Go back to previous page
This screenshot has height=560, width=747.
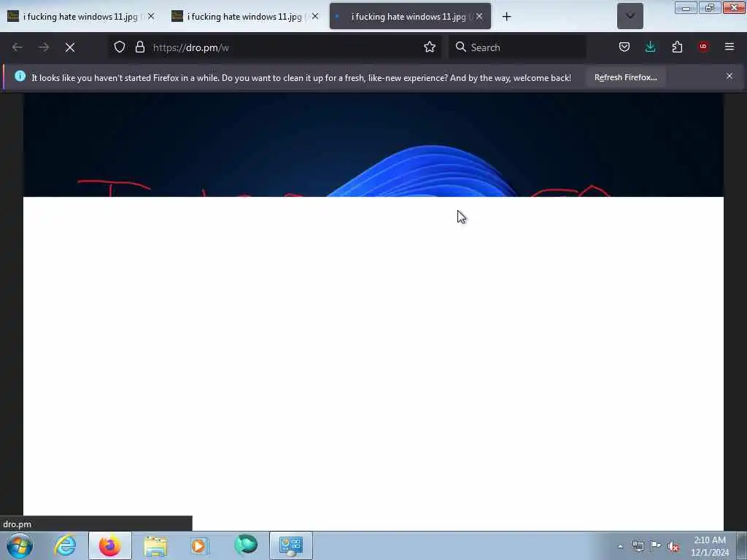point(18,47)
